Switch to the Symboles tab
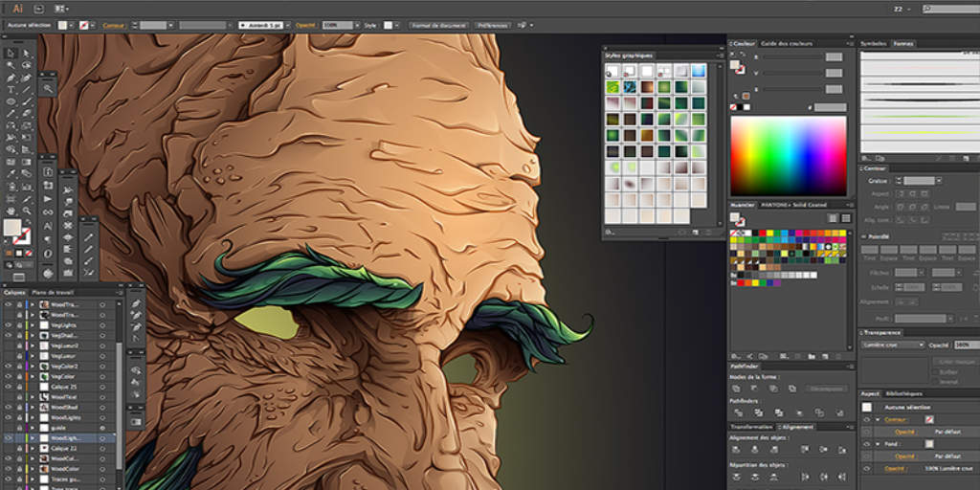The height and width of the screenshot is (490, 980). [x=874, y=43]
